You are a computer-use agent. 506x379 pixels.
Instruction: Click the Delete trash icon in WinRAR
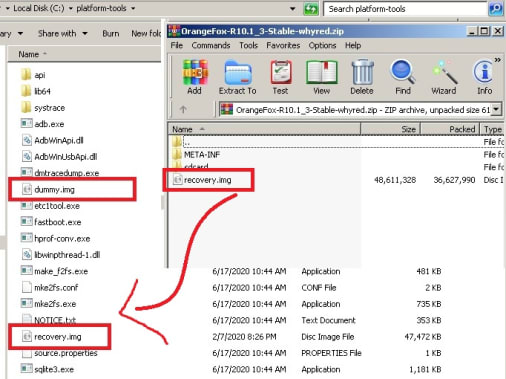[362, 77]
